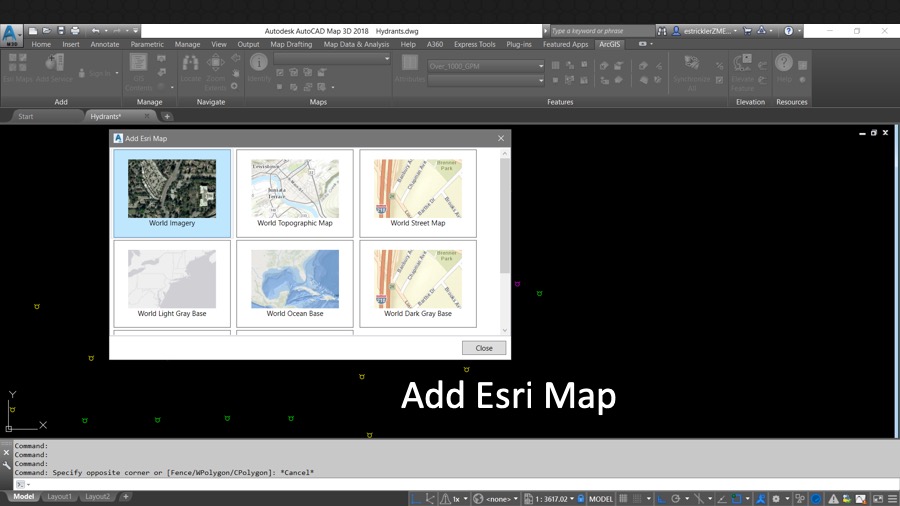Click the Autodesk App Store cart icon
This screenshot has height=506, width=900.
tap(747, 31)
